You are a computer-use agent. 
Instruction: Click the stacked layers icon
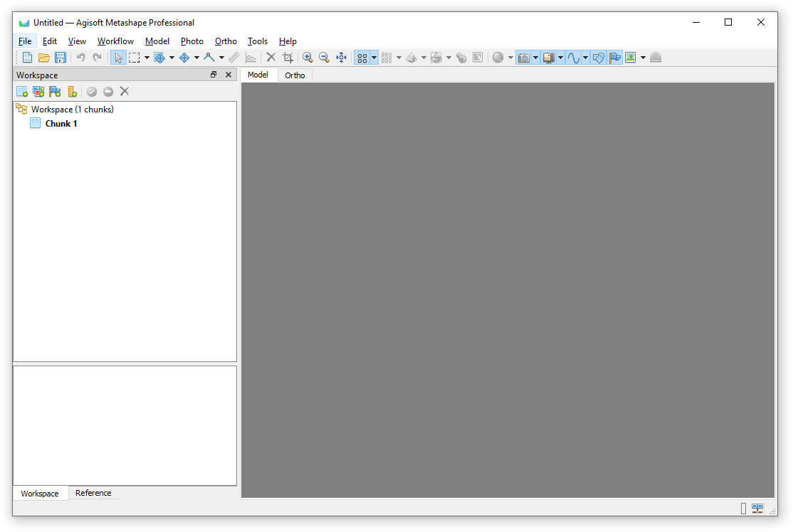656,58
